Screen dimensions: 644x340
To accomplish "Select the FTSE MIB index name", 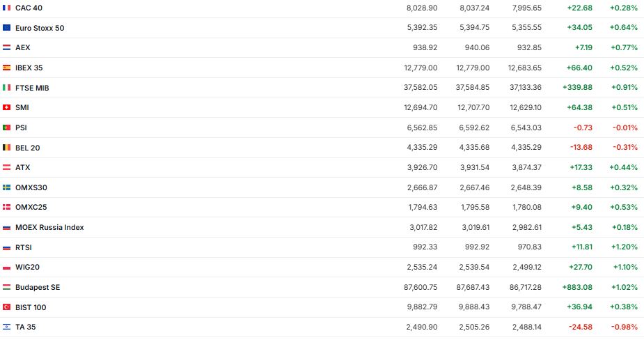I will click(x=32, y=88).
